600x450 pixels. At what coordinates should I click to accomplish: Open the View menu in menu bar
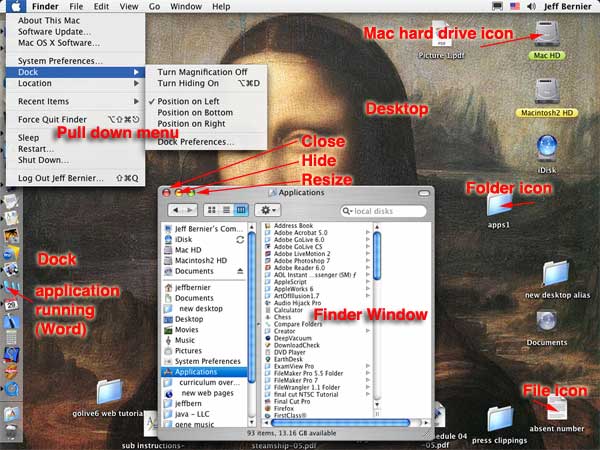tap(128, 6)
